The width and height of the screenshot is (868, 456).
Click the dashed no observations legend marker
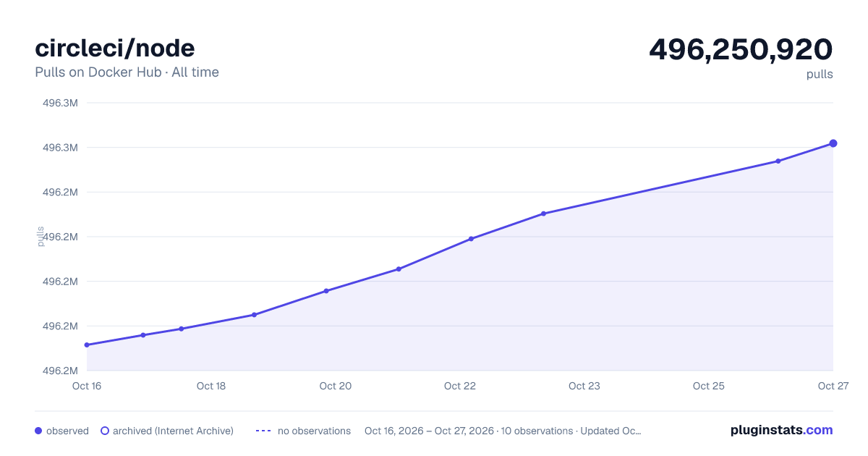tap(263, 431)
